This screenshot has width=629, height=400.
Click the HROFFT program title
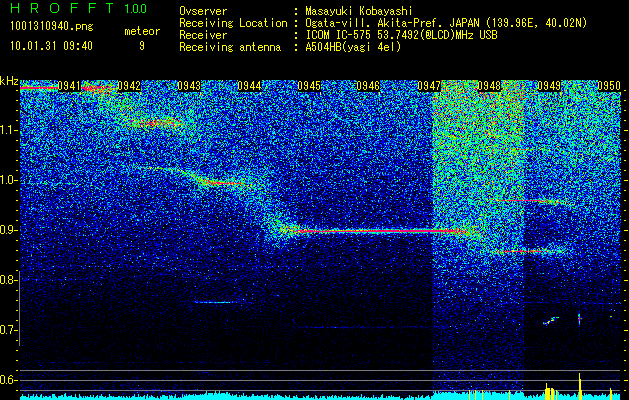tap(62, 8)
